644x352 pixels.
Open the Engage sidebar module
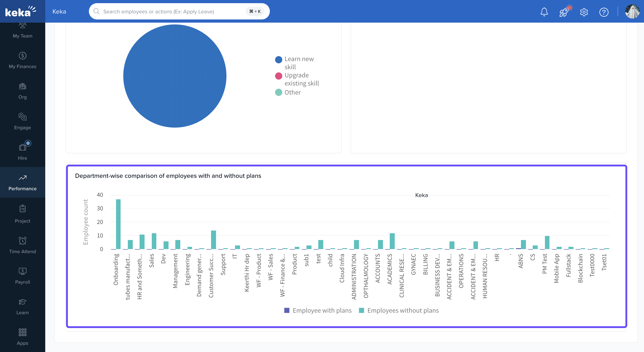point(22,121)
